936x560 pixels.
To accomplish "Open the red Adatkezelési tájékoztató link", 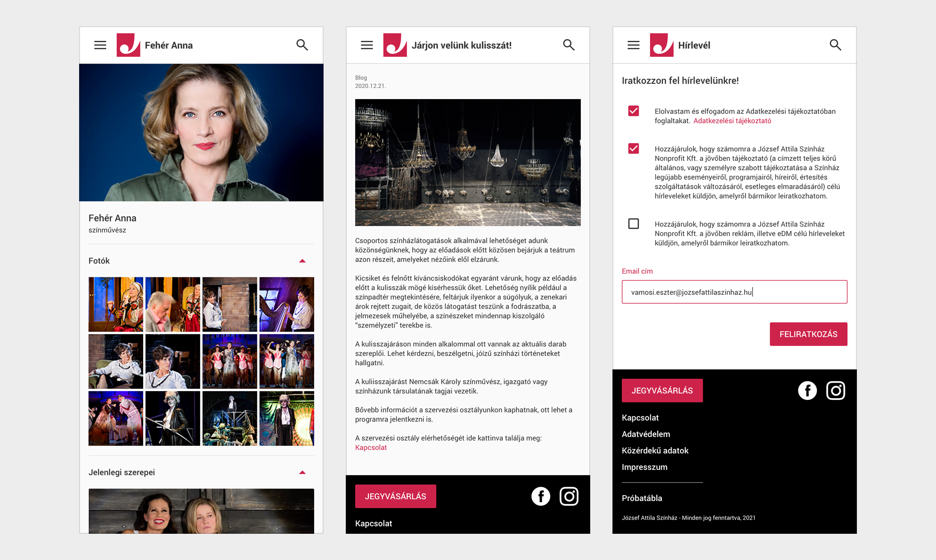I will [732, 121].
